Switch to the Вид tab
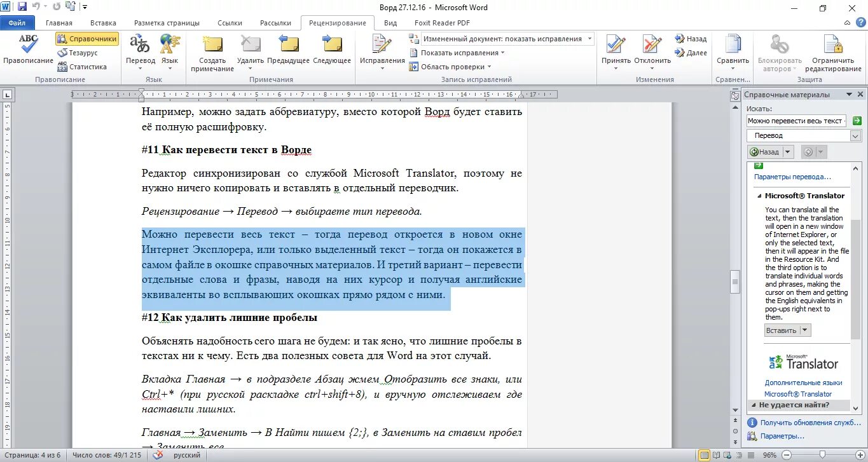868x462 pixels. tap(390, 23)
